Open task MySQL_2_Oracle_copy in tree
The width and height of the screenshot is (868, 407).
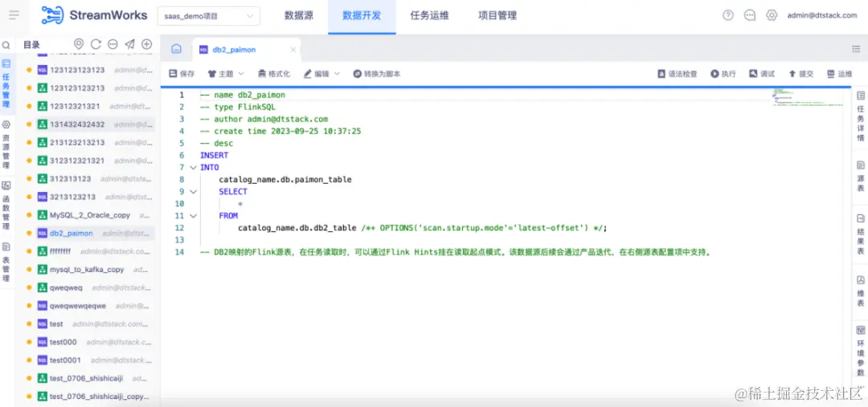click(88, 215)
